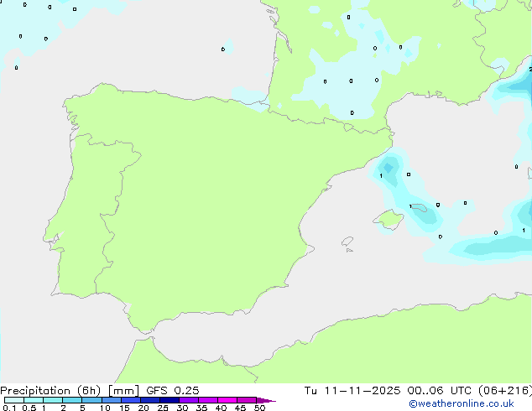532x411 pixels.
Task: Click the '(06+216)' forecast run text
Action: click(505, 391)
